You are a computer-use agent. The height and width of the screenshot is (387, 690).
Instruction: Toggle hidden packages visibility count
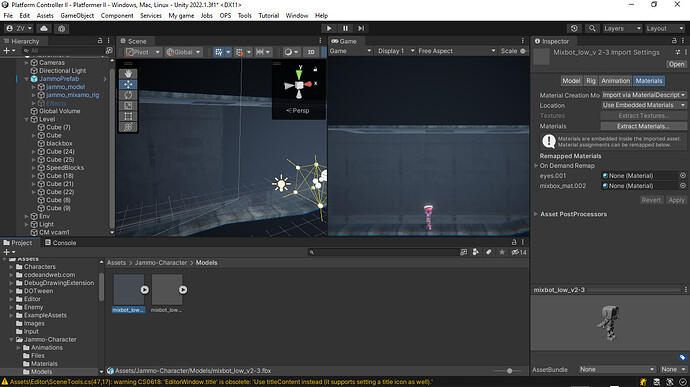(x=519, y=252)
